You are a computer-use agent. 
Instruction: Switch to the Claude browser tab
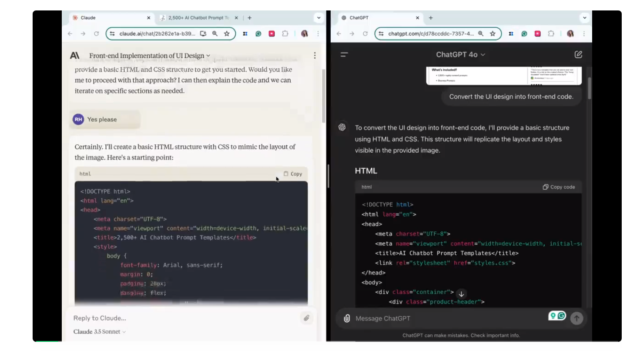point(111,18)
